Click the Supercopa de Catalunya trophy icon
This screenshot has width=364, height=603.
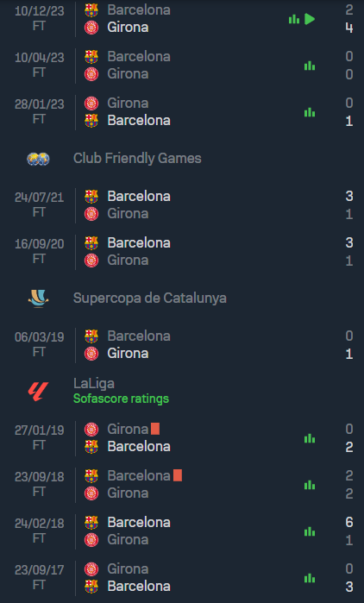click(39, 298)
